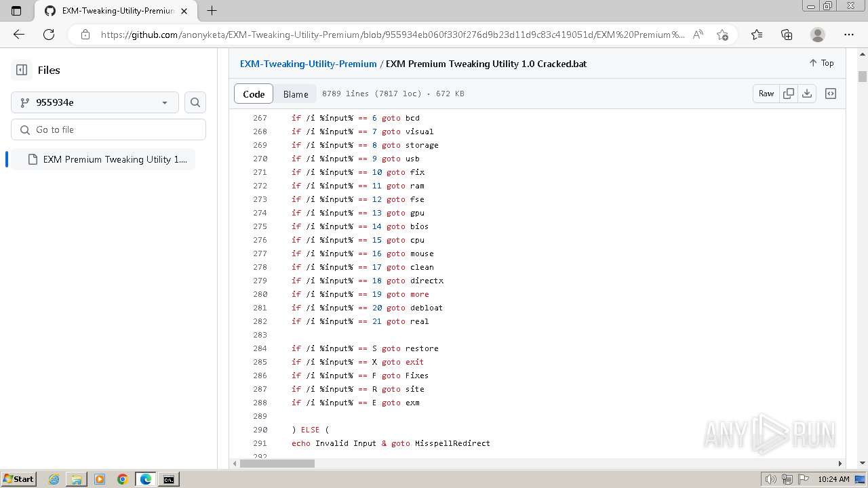
Task: Open a new browser tab
Action: click(212, 11)
